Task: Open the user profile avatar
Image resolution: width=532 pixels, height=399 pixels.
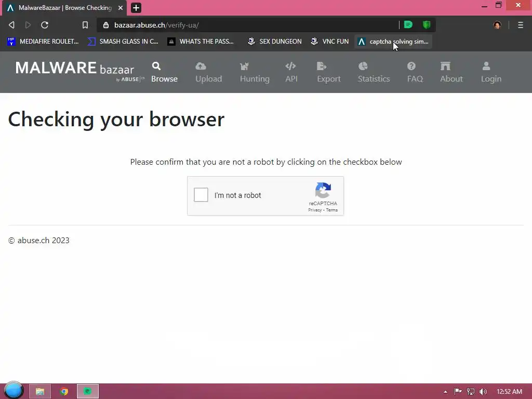Action: (x=497, y=25)
